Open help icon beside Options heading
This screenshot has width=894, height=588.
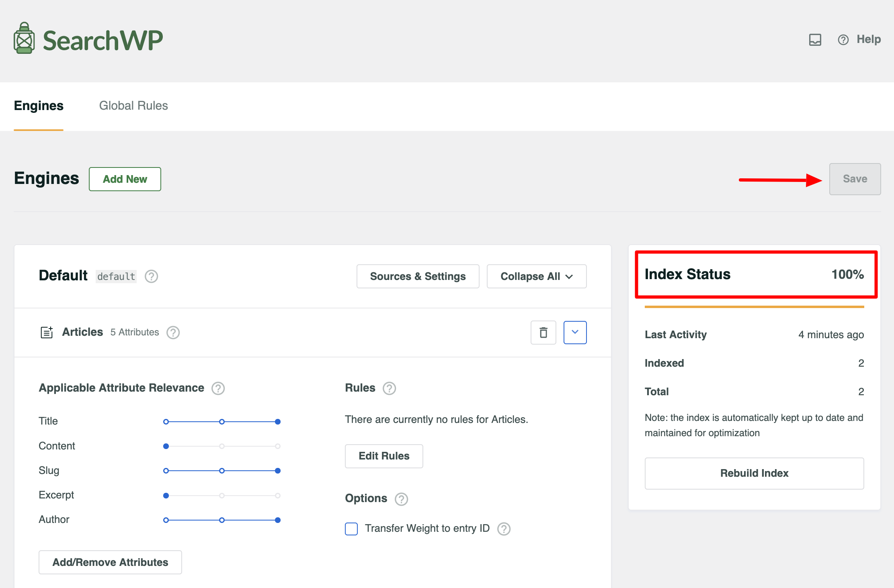401,499
